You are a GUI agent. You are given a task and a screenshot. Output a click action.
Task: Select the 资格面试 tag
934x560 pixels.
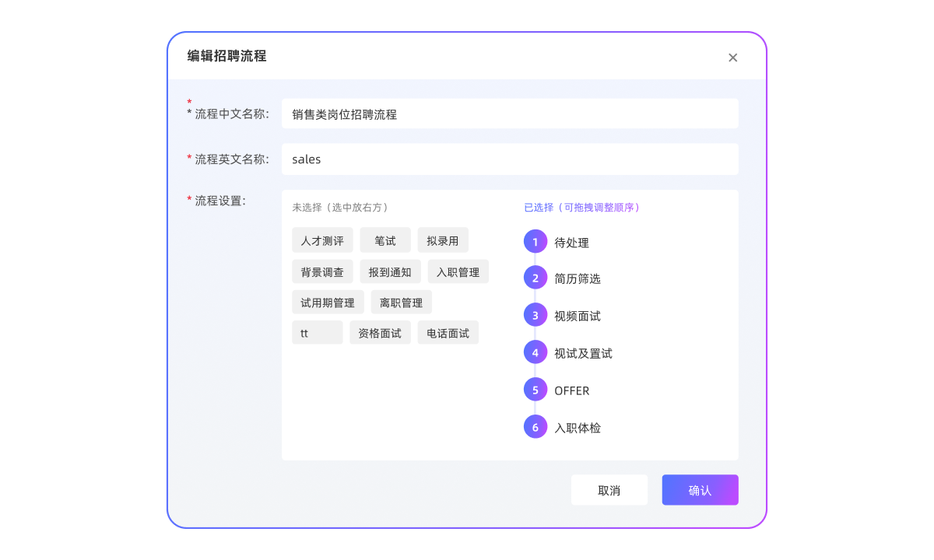click(380, 332)
